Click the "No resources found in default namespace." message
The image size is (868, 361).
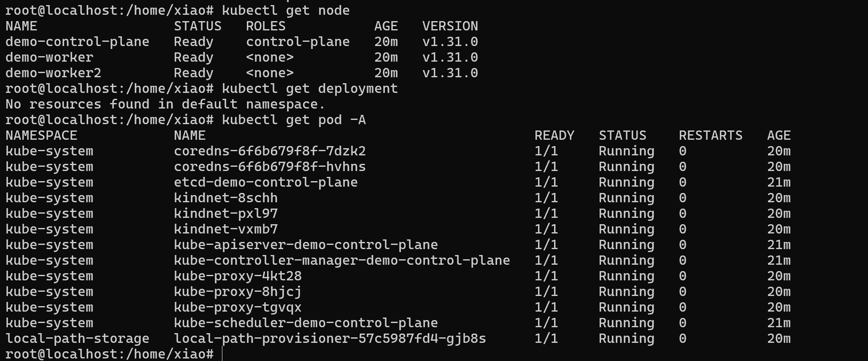pos(165,104)
